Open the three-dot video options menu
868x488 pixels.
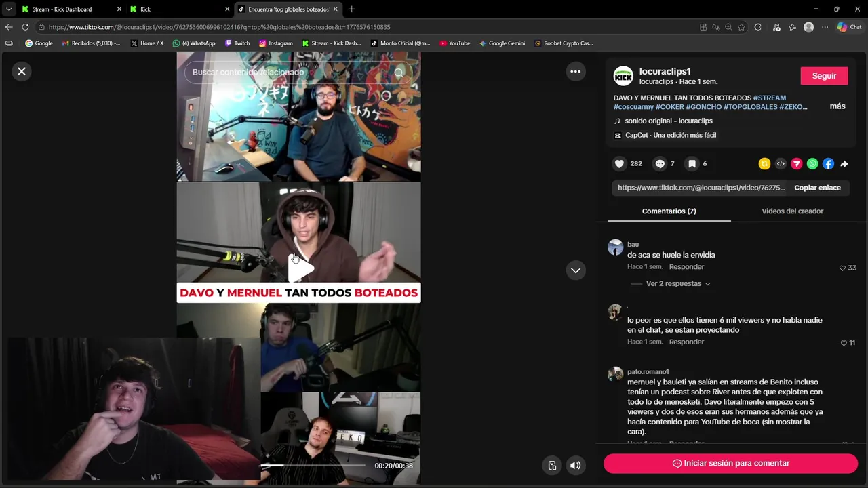576,71
